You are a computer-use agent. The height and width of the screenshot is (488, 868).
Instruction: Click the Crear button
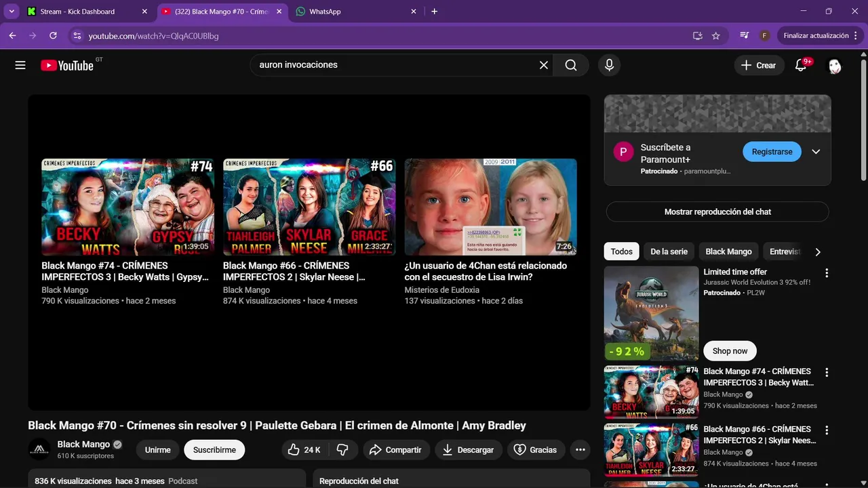coord(758,65)
